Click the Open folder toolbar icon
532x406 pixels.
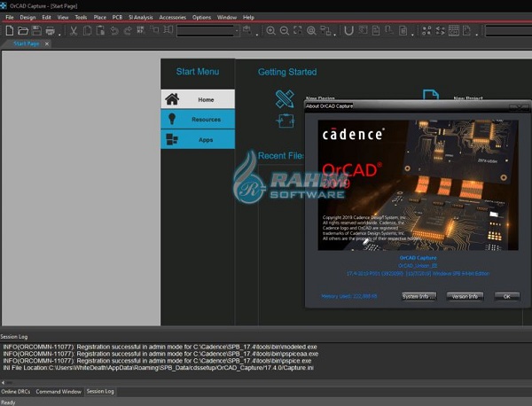pos(22,30)
